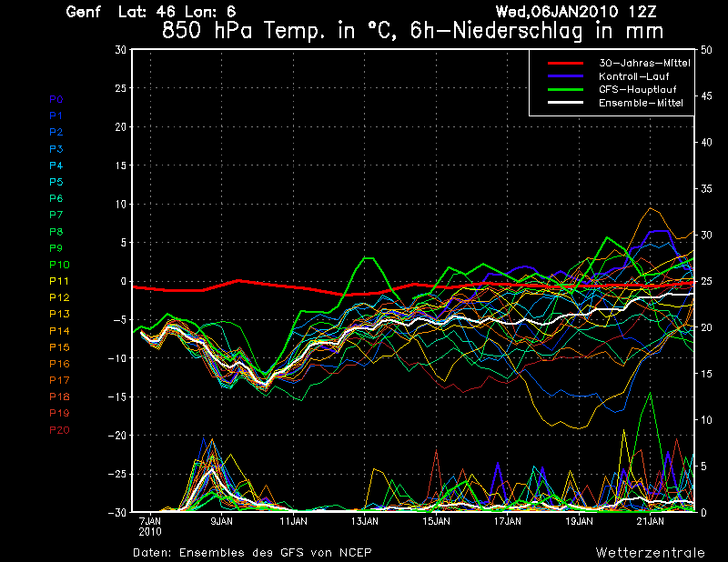Viewport: 728px width, 562px height.
Task: Select the GFS-Hauptlauf legend text
Action: click(638, 89)
